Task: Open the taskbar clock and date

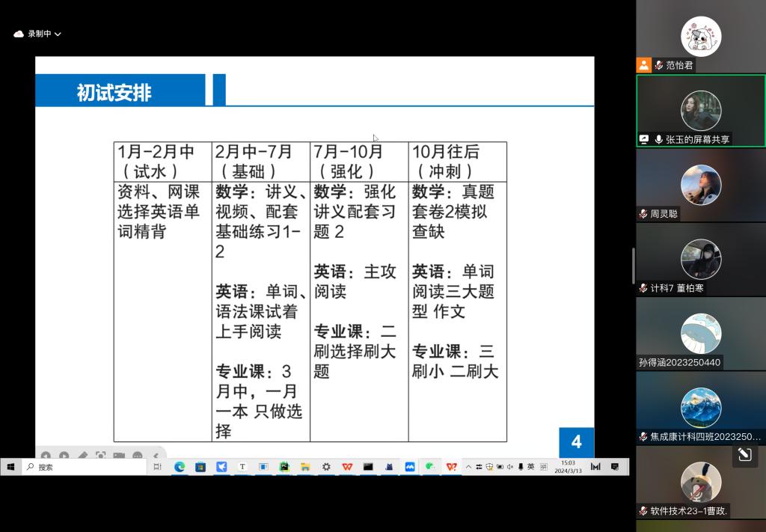Action: (x=568, y=467)
